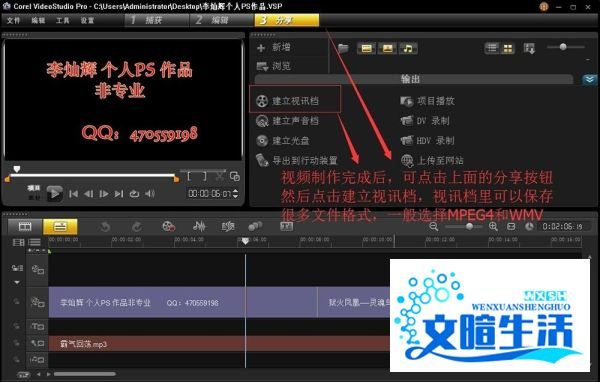Click the Undo arrow in the timeline toolbar
This screenshot has height=382, width=600.
[x=105, y=227]
